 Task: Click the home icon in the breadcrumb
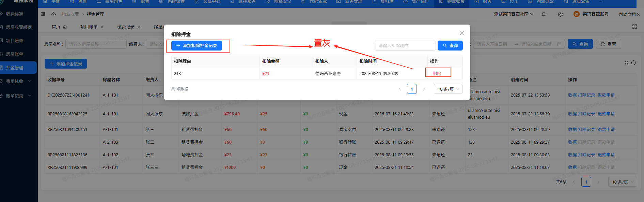(53, 14)
